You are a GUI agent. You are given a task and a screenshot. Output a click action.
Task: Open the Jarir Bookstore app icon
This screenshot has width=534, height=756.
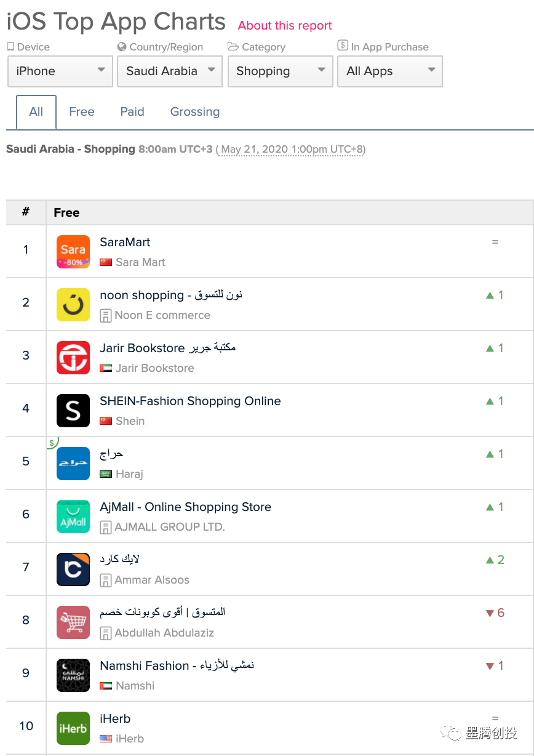[x=73, y=358]
